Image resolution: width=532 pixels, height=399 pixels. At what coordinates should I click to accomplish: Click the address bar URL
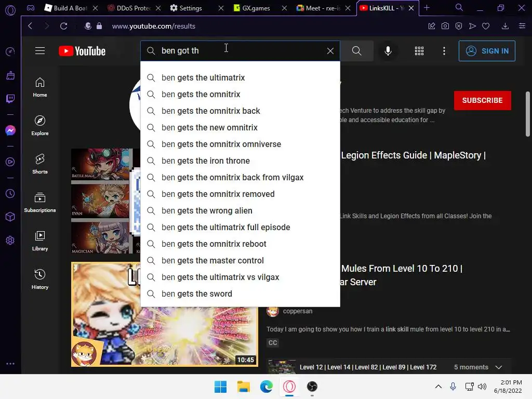point(154,26)
